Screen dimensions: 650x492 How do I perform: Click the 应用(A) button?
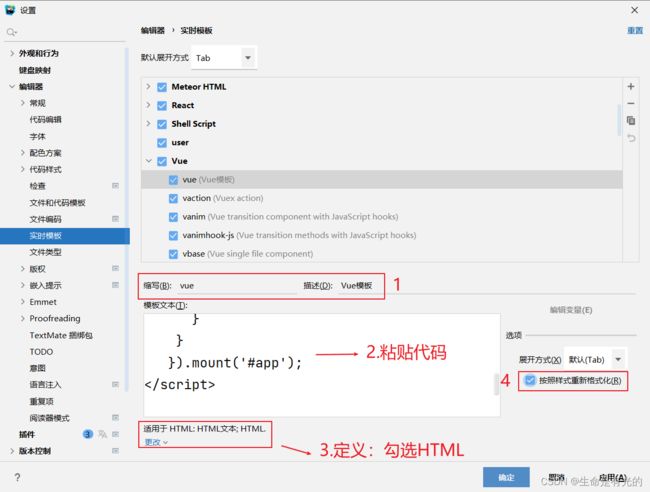point(613,477)
